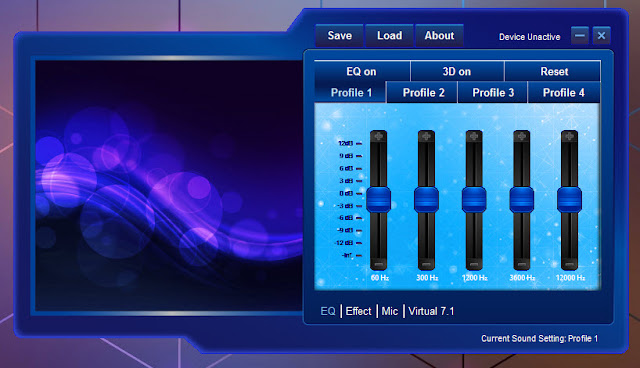Open the Effect section
The width and height of the screenshot is (640, 368).
[358, 311]
